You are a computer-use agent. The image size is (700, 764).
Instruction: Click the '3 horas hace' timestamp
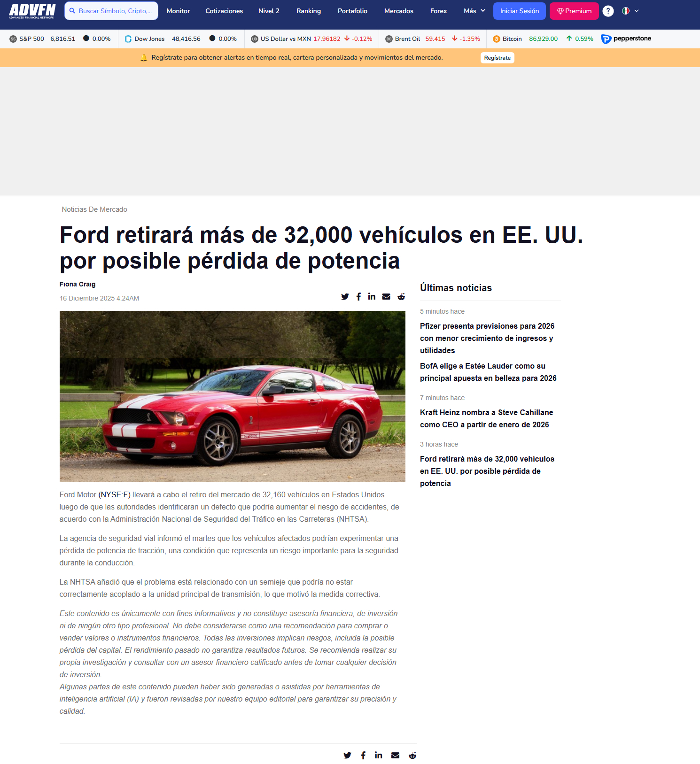pos(439,444)
